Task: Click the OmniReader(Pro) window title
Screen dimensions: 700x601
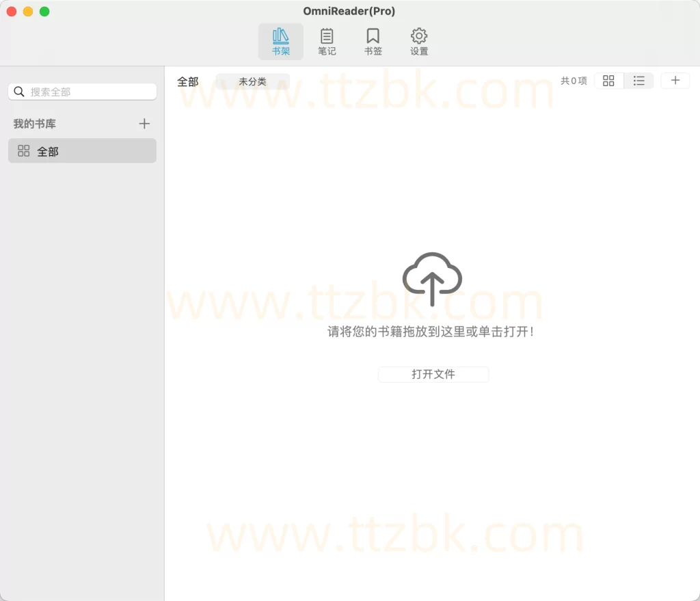Action: click(350, 11)
